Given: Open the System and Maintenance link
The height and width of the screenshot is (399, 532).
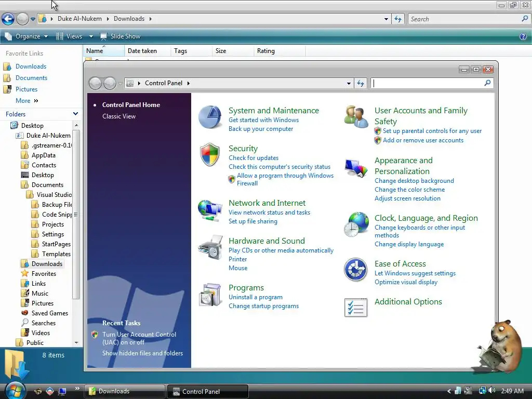Looking at the screenshot, I should click(x=273, y=111).
